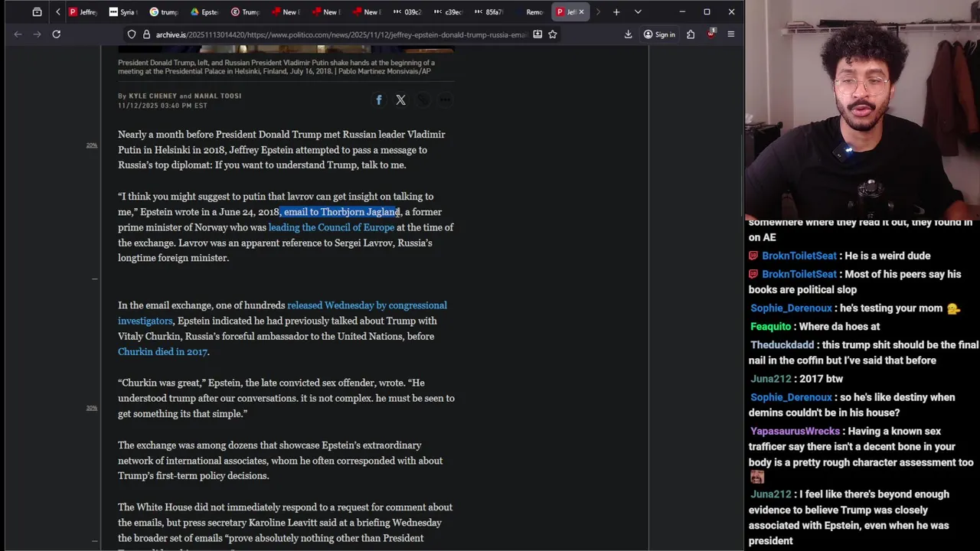Click the tracking protection shield icon
This screenshot has height=551, width=980.
(x=132, y=34)
